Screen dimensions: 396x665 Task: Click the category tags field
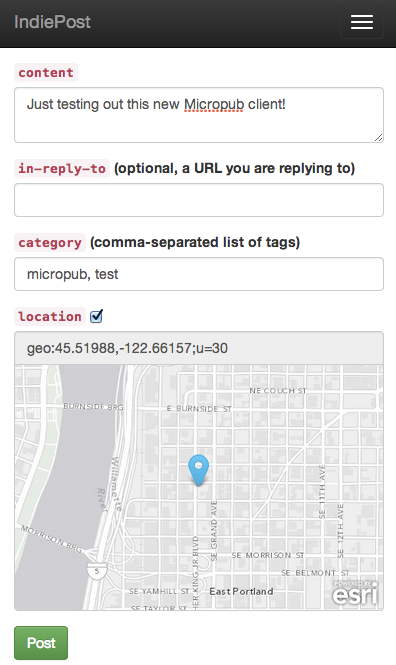199,274
